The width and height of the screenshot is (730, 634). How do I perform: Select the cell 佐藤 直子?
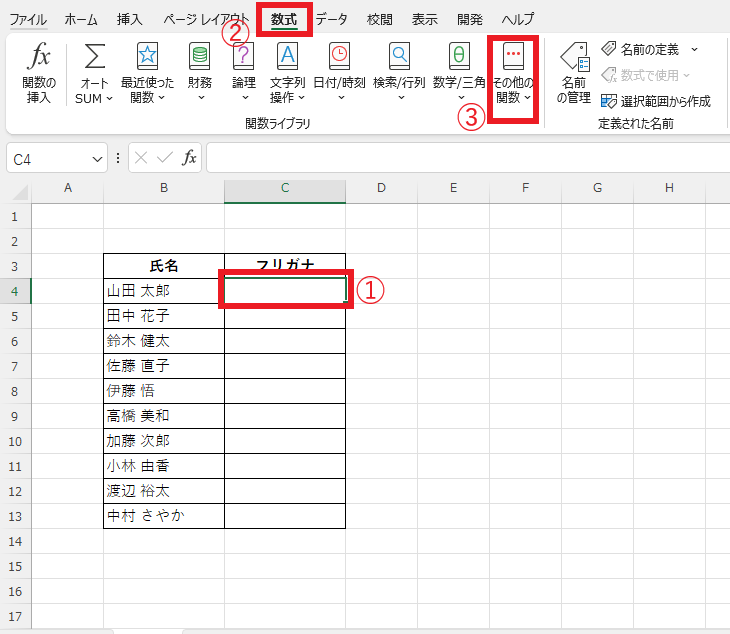pos(164,366)
